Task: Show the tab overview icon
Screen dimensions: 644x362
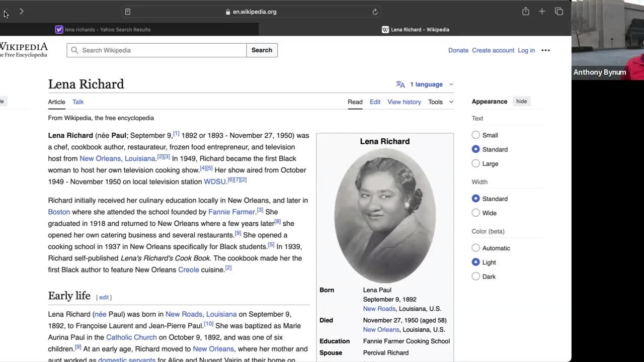Action: (559, 11)
